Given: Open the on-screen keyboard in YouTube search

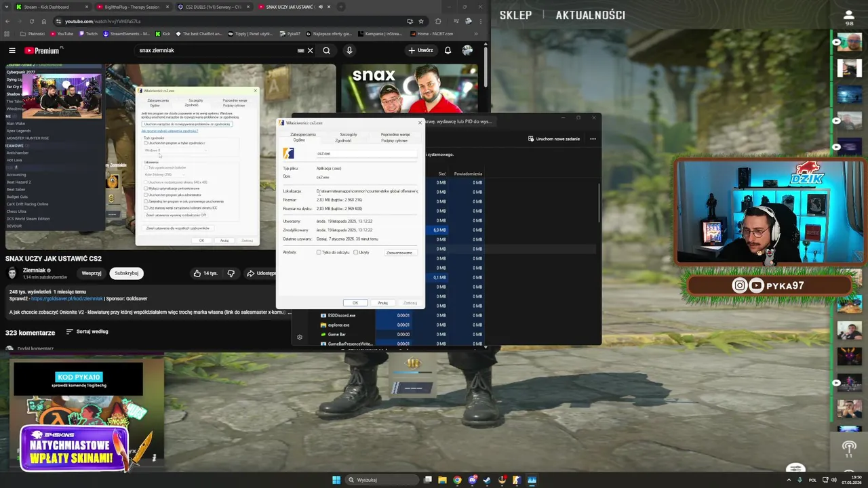Looking at the screenshot, I should point(300,50).
